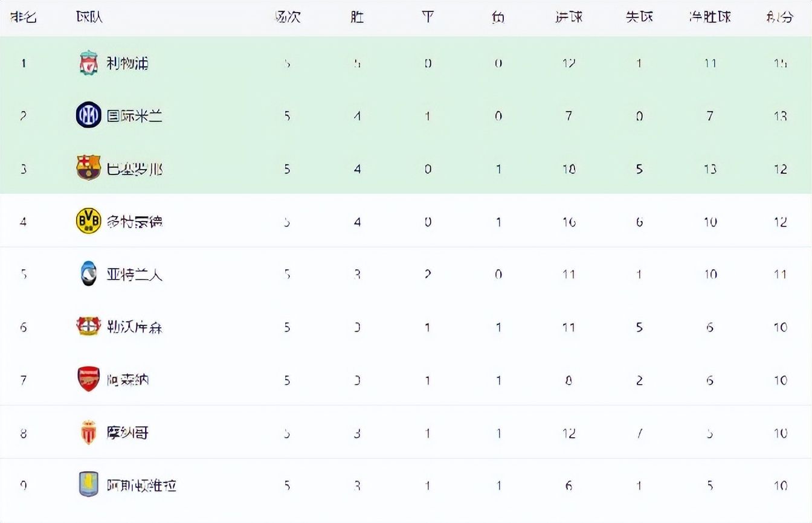Click the Aston Villa crest icon

pos(89,485)
